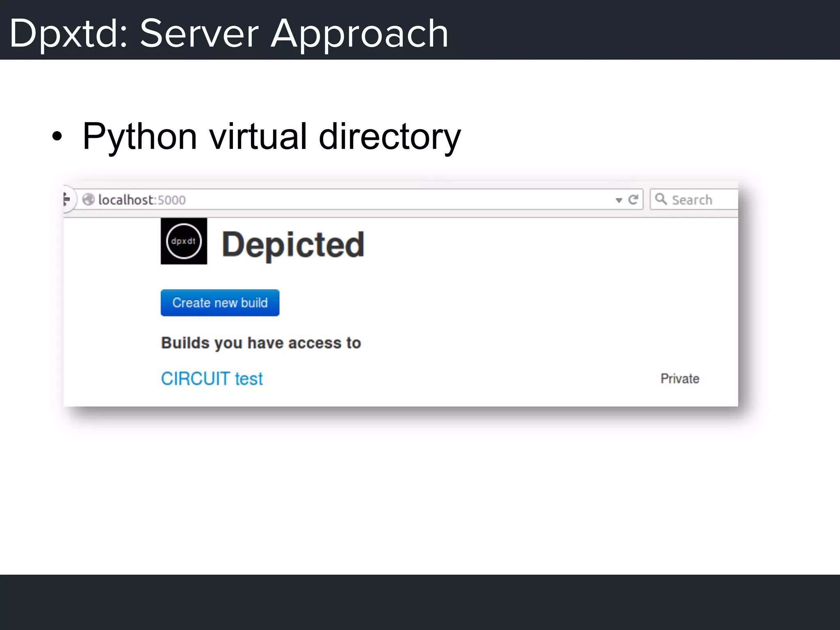Viewport: 840px width, 630px height.
Task: Click the dark footer bar of the slide
Action: pyautogui.click(x=420, y=602)
